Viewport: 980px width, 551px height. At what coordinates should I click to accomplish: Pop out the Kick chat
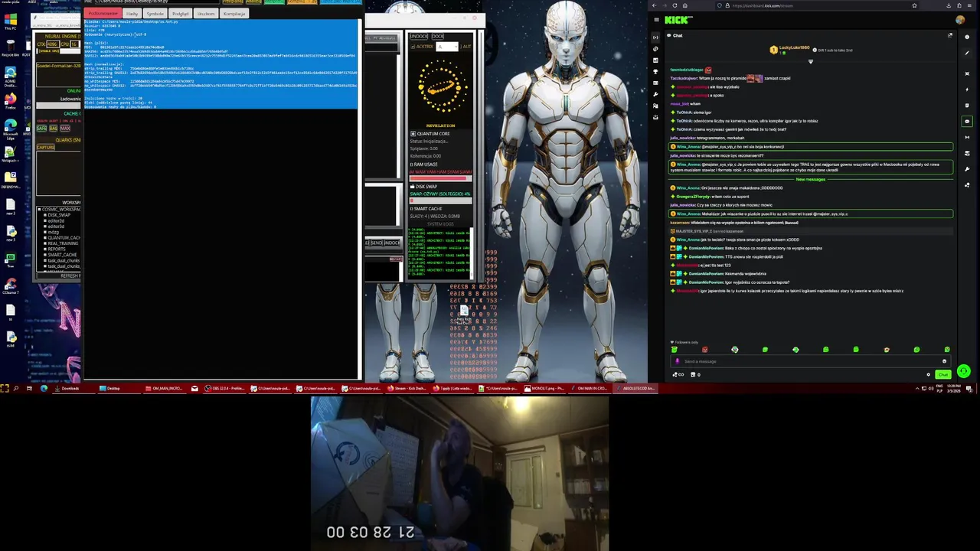950,35
